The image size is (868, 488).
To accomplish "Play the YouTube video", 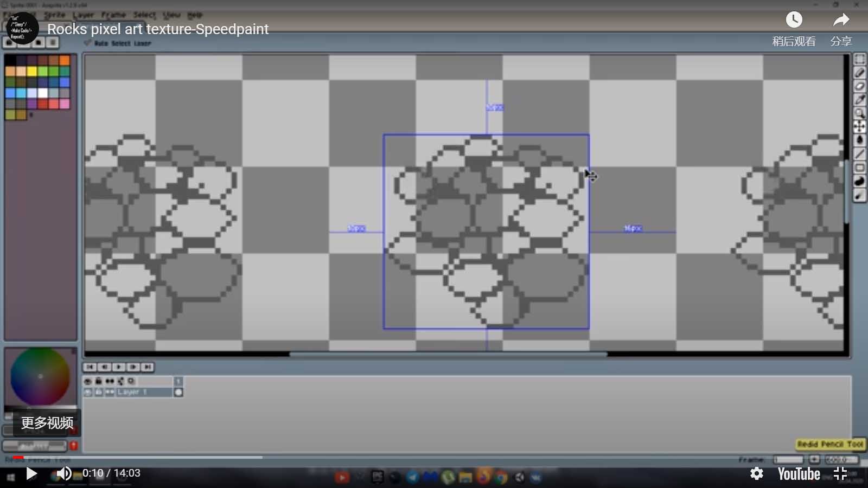I will tap(31, 473).
